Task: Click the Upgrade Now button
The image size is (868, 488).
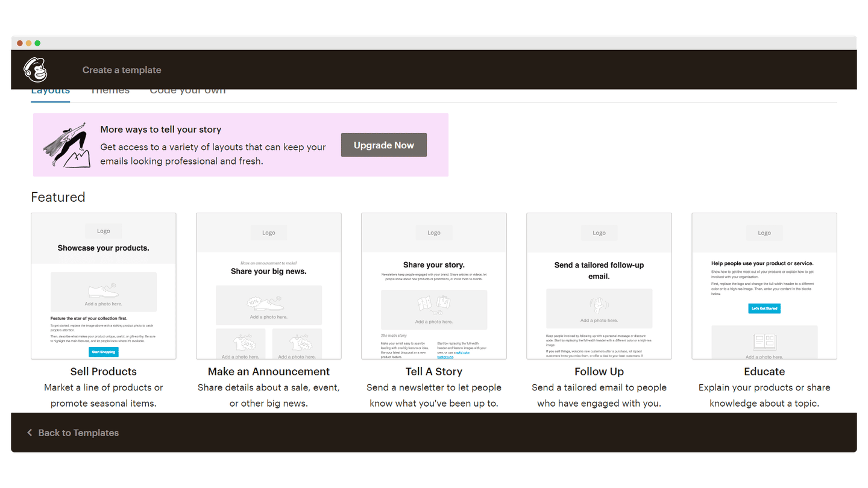Action: coord(384,145)
